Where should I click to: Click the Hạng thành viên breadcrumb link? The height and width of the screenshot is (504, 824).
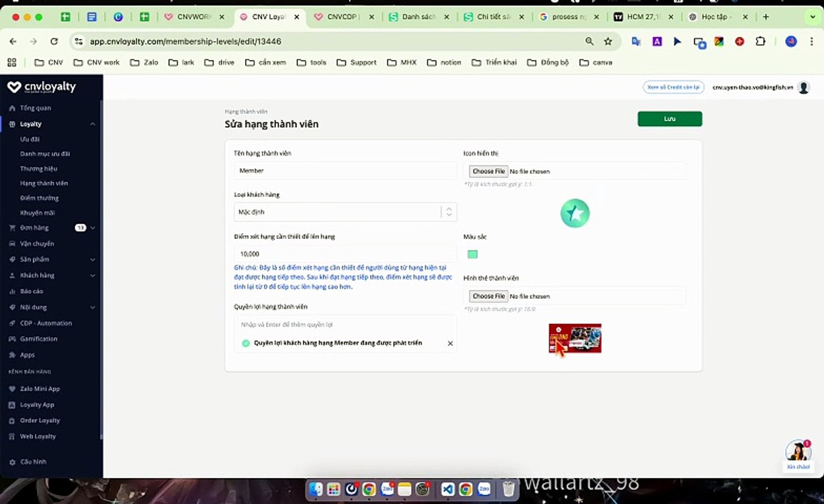click(x=246, y=111)
